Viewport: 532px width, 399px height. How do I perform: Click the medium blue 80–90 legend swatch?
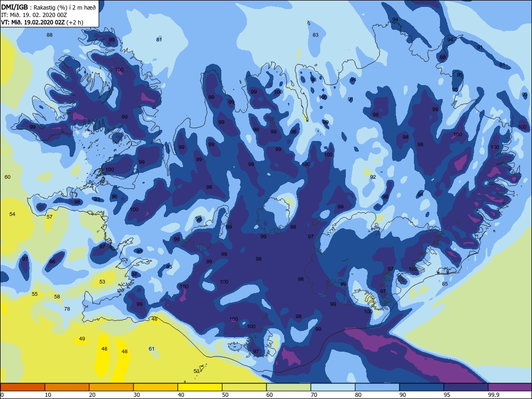[377, 387]
